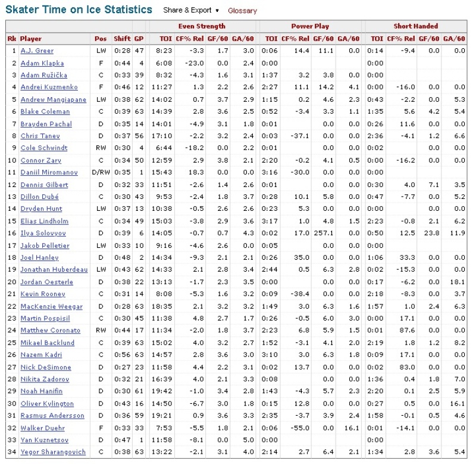Open Jakob Pelletier player link
Image resolution: width=476 pixels, height=464 pixels.
(45, 245)
